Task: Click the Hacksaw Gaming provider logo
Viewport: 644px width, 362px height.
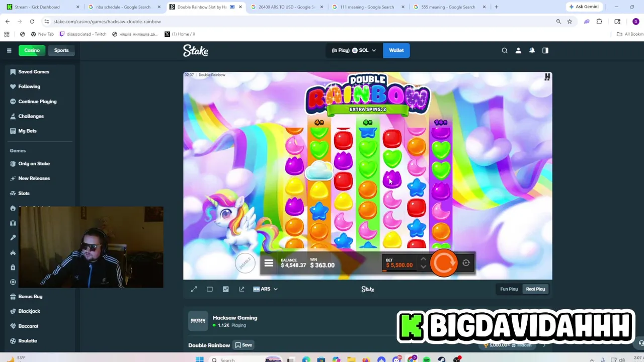Action: pyautogui.click(x=198, y=321)
